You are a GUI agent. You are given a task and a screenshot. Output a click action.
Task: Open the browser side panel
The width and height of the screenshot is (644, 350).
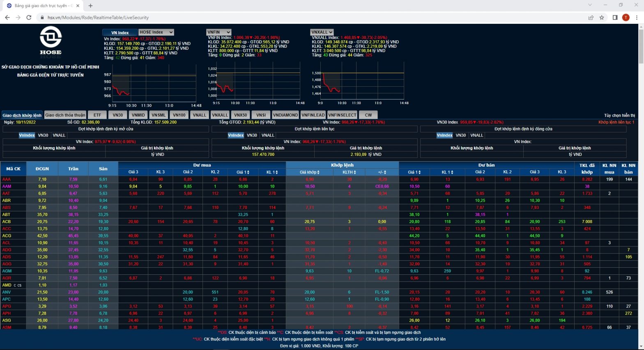point(615,17)
